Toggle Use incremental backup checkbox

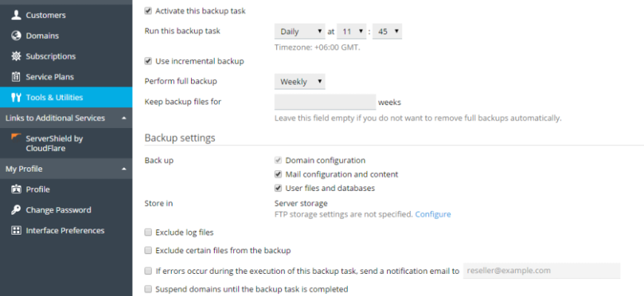pyautogui.click(x=148, y=61)
